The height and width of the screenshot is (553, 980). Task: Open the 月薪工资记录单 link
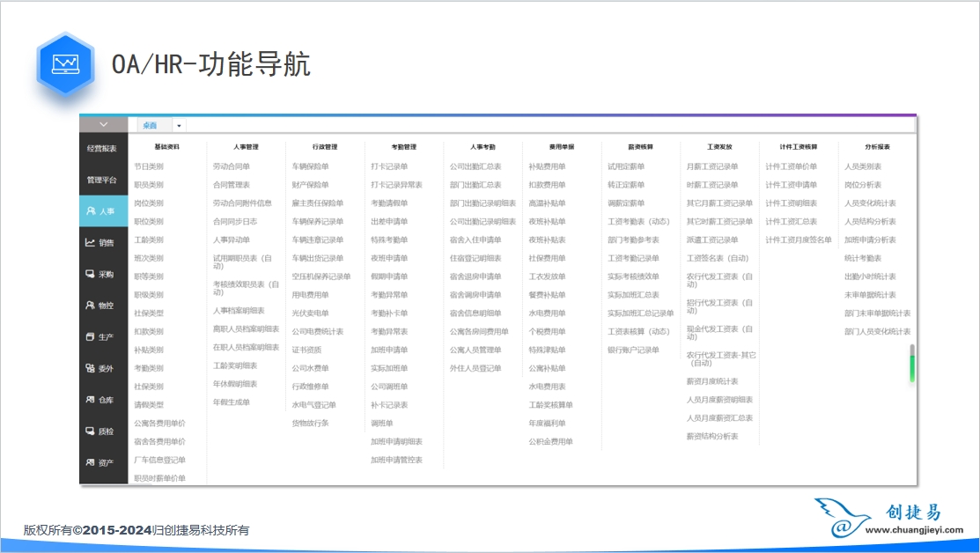pyautogui.click(x=712, y=166)
